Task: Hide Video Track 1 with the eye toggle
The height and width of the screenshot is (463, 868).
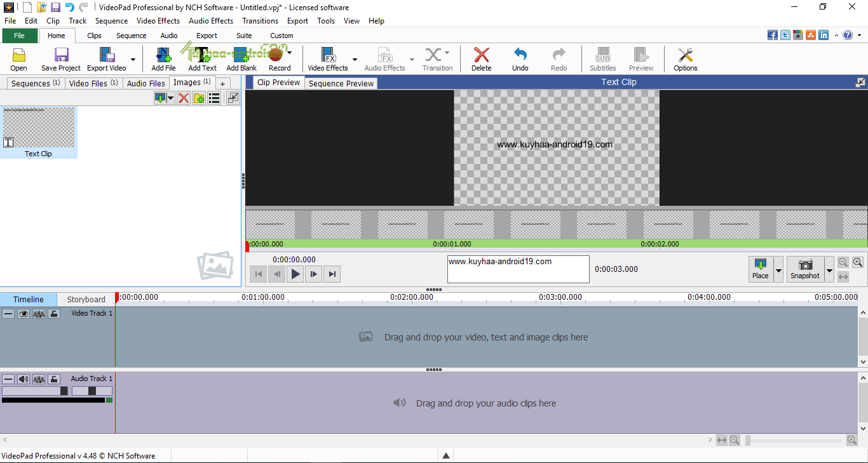Action: click(24, 313)
